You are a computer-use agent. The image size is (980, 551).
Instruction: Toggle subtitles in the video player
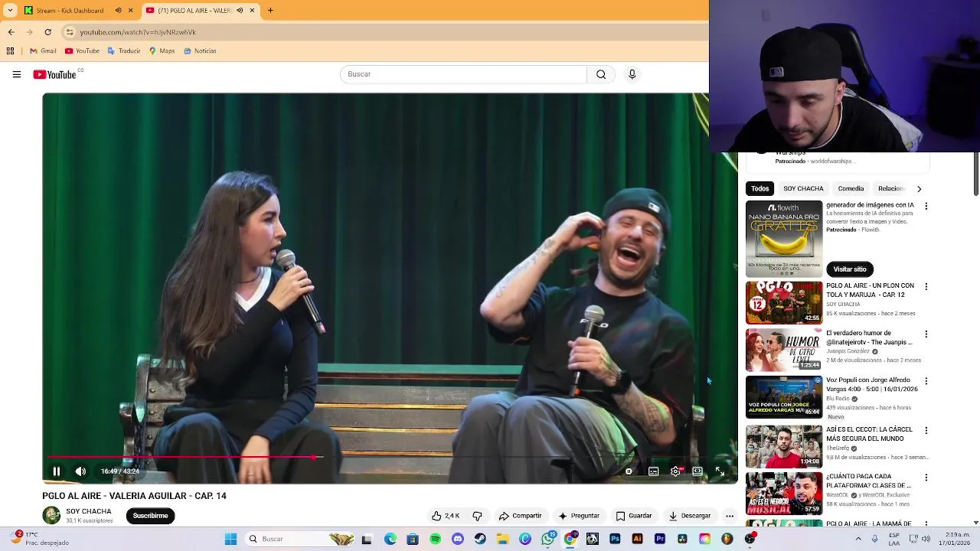(653, 471)
